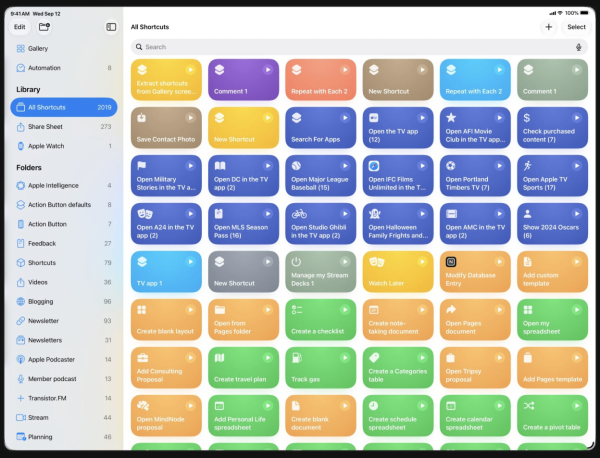Open the Open MindNode proposal shortcut

coord(166,416)
